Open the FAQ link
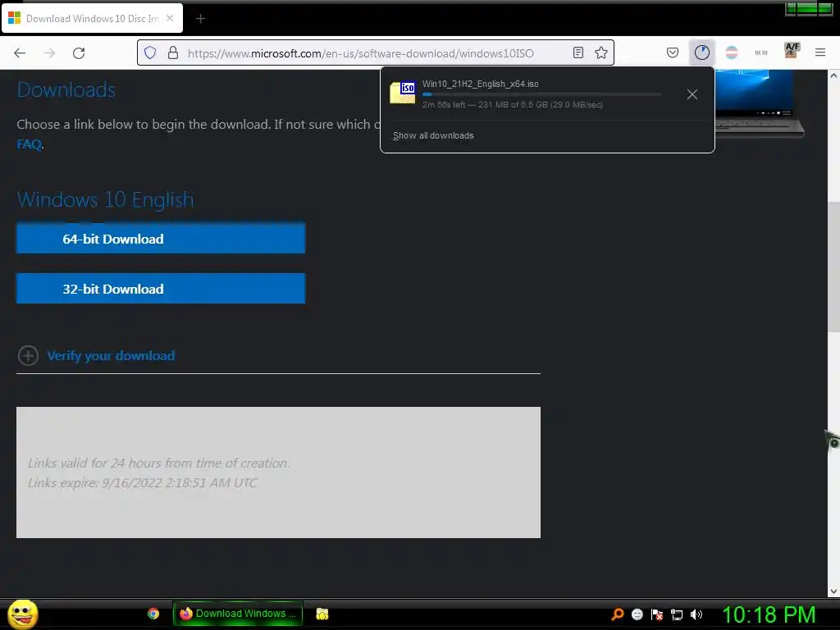 (30, 144)
